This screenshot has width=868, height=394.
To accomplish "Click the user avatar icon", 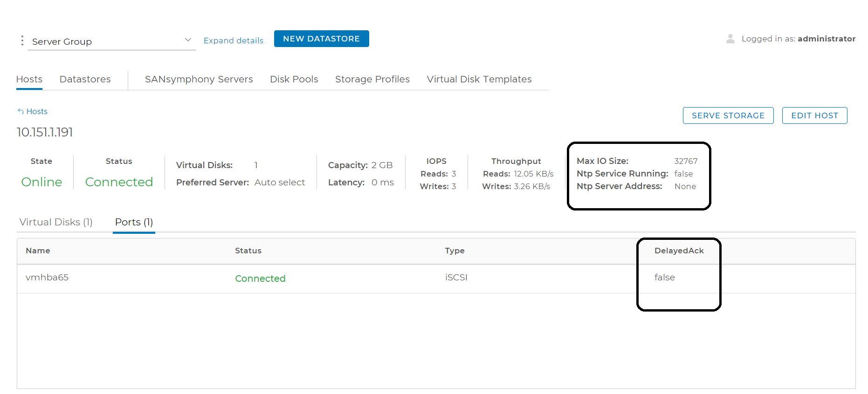I will click(730, 39).
